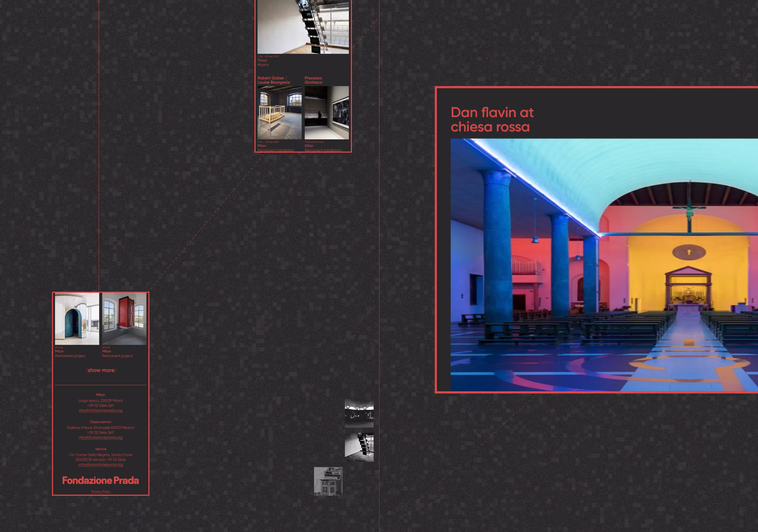Click the info@fondazioneprada.org link under Venice

click(101, 464)
